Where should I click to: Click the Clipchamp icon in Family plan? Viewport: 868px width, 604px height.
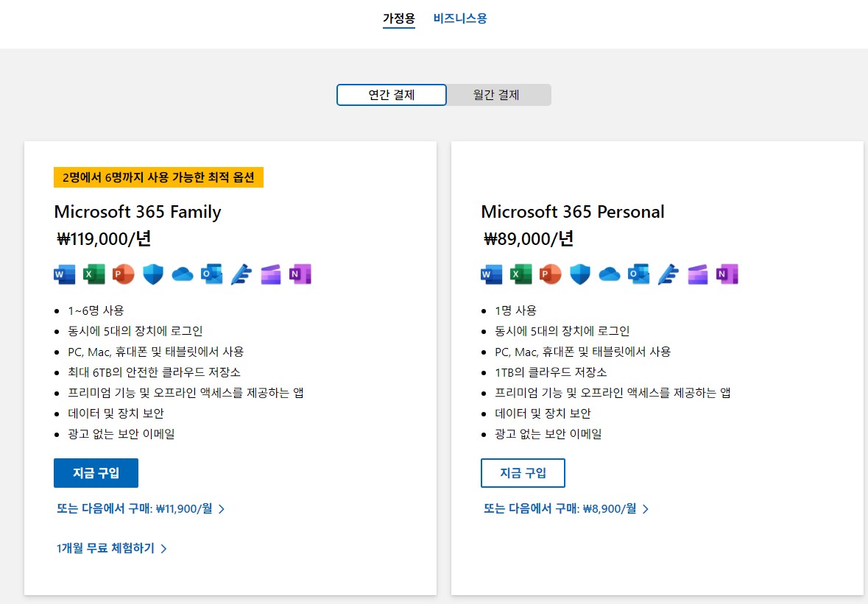pos(271,274)
